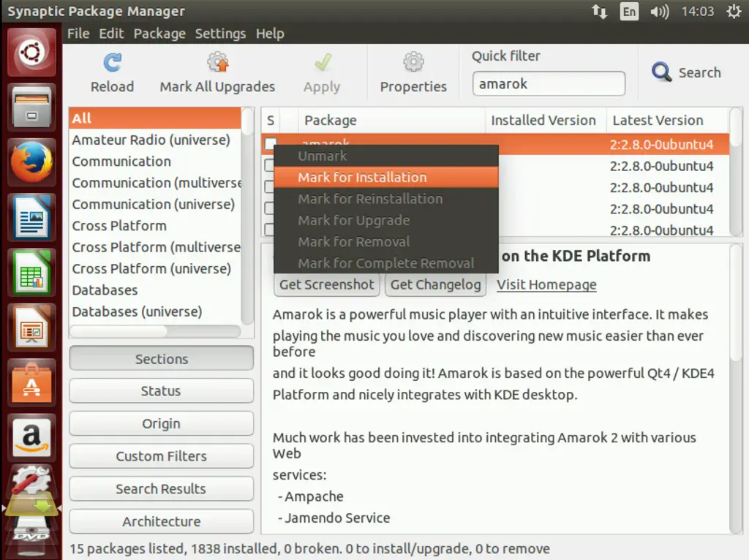749x560 pixels.
Task: Open the session power gear menu
Action: (x=734, y=11)
